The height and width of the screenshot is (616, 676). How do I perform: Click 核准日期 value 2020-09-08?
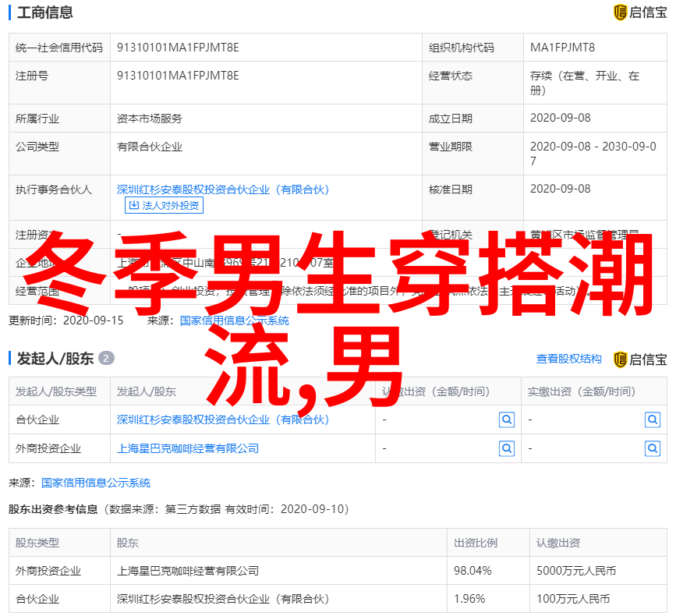coord(560,189)
